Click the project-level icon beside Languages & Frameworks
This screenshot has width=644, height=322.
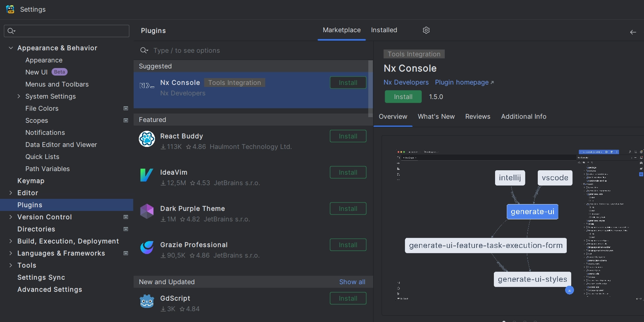(126, 253)
